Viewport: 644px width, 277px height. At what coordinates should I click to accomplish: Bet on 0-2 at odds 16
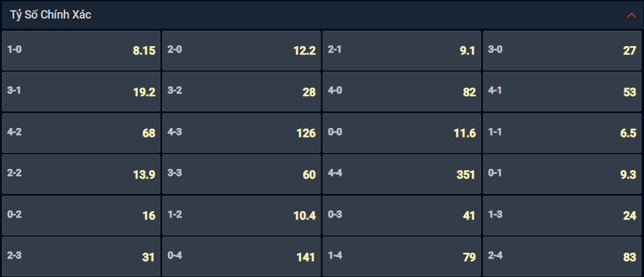(x=81, y=216)
